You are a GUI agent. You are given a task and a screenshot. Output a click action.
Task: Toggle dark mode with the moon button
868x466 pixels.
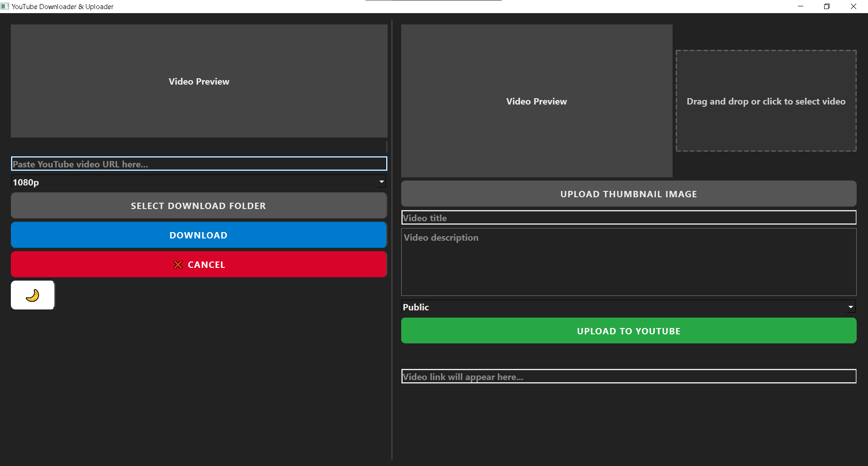tap(33, 295)
